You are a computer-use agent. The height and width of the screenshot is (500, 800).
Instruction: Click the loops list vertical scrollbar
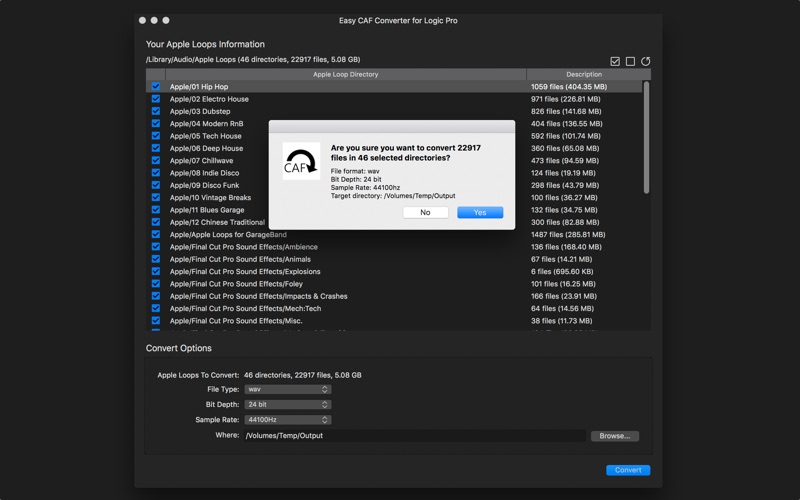click(646, 138)
